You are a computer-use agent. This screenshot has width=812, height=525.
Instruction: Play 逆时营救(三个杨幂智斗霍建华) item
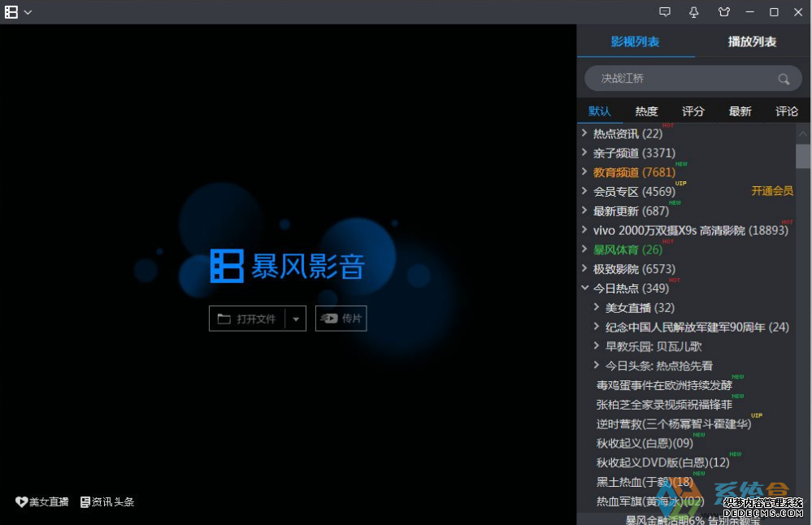click(673, 424)
